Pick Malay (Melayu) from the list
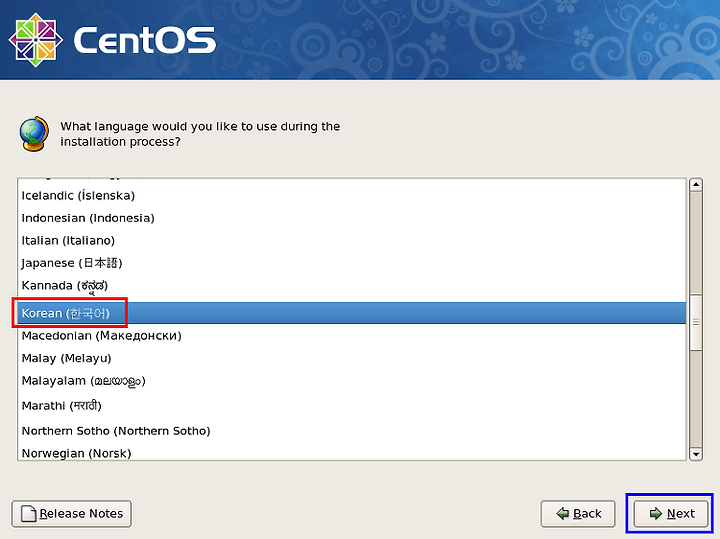Viewport: 720px width, 539px height. click(x=351, y=358)
